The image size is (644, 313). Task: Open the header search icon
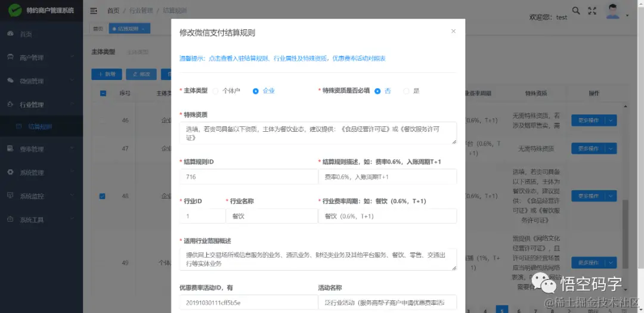(576, 11)
